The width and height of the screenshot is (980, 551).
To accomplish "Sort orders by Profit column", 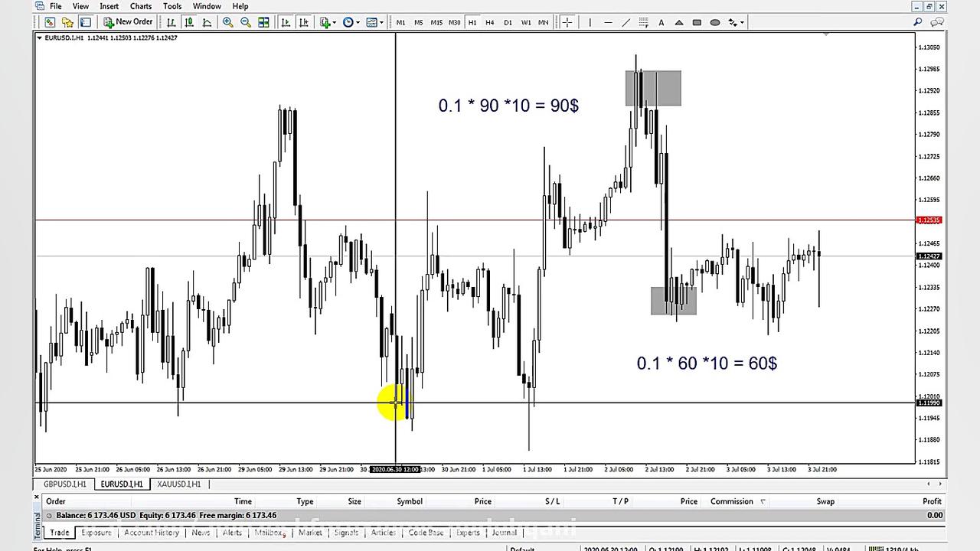I will [x=932, y=501].
